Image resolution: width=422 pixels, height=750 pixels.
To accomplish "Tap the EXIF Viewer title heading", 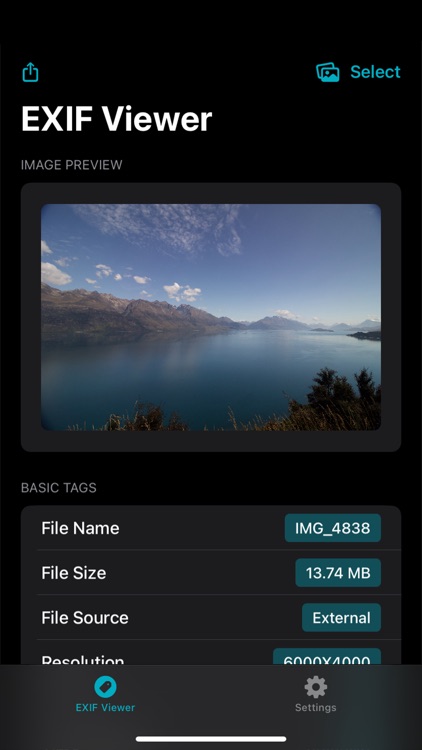I will 116,119.
